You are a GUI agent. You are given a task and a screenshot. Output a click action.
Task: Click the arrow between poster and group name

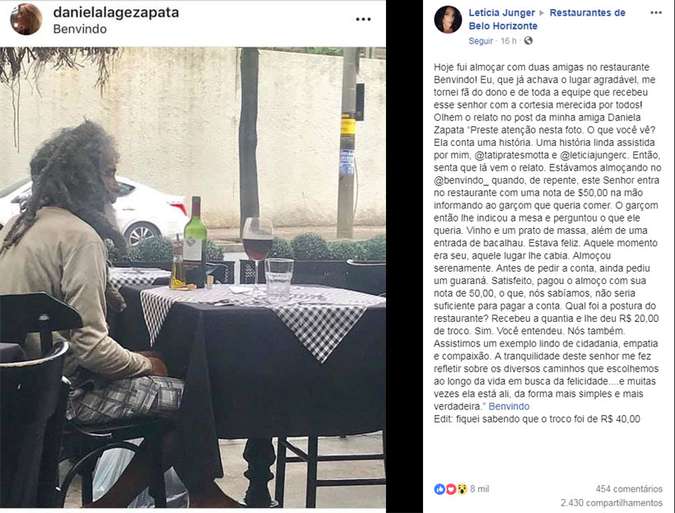point(542,13)
